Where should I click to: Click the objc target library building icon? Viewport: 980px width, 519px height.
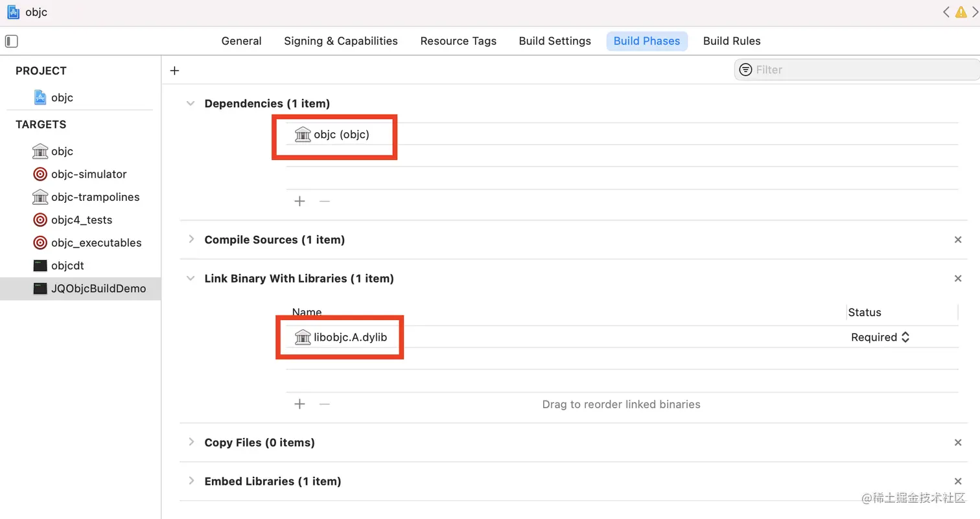(40, 151)
